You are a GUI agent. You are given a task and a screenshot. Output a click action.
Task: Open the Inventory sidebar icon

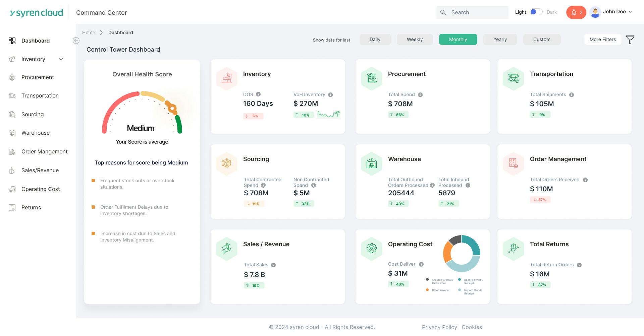point(12,59)
